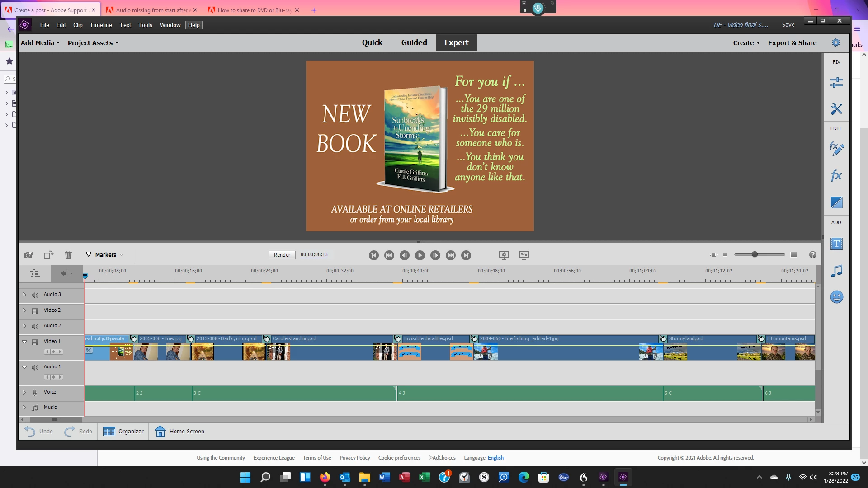868x488 pixels.
Task: Open the Effects fx panel
Action: click(x=836, y=175)
